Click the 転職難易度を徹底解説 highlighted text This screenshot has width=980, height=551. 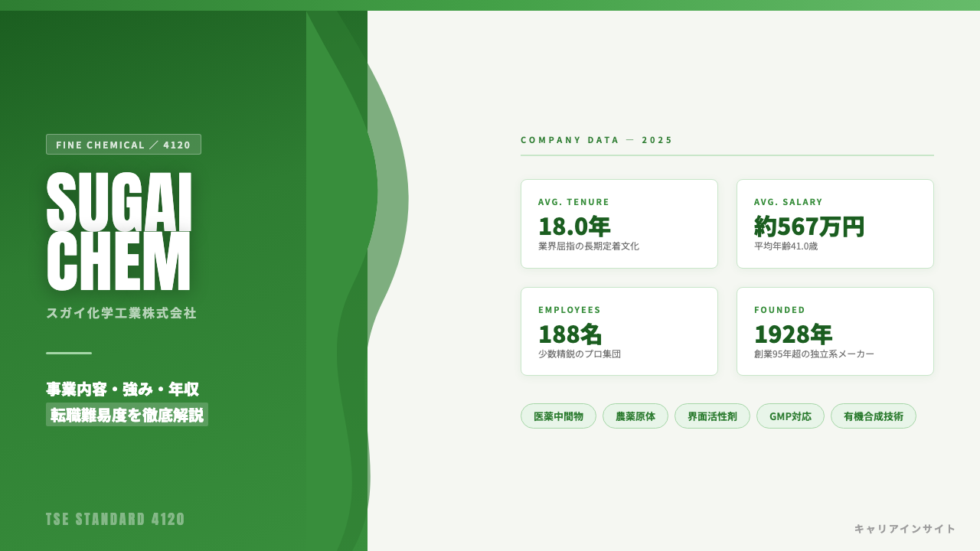(x=127, y=415)
